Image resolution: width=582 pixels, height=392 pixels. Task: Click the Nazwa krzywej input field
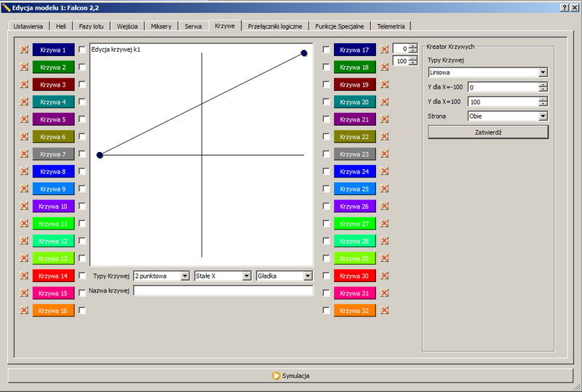[x=223, y=291]
